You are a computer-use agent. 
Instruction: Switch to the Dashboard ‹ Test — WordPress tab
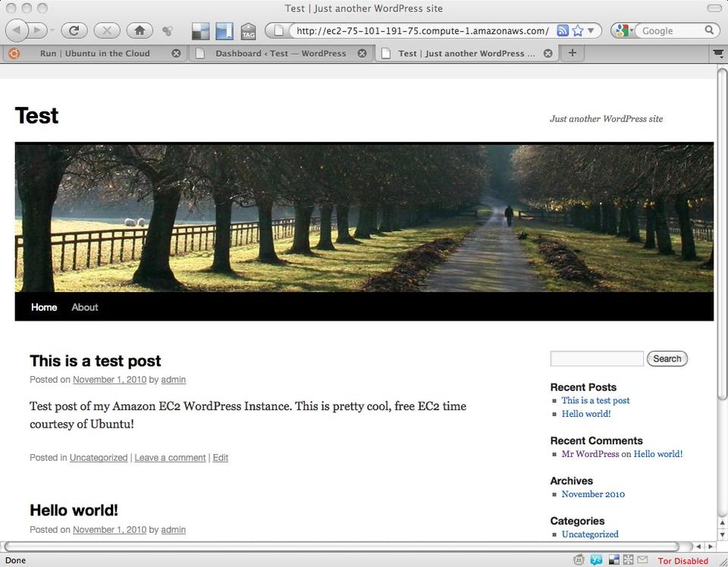(x=281, y=53)
